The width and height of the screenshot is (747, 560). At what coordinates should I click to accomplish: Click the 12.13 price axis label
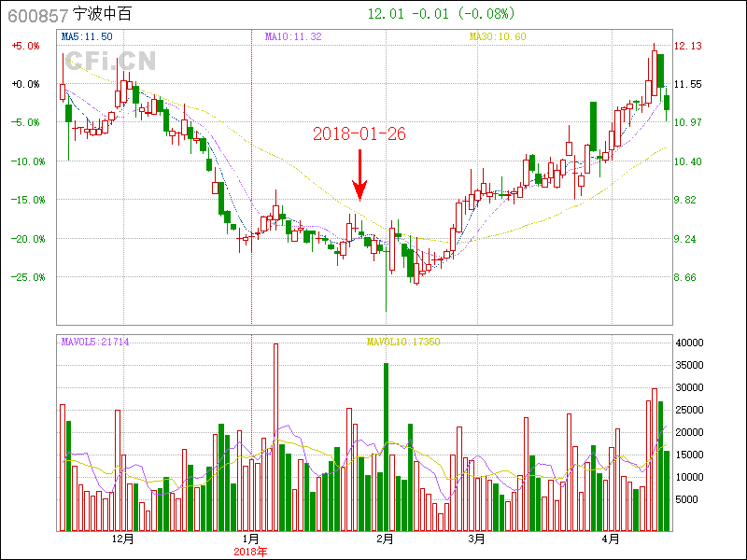tap(688, 46)
